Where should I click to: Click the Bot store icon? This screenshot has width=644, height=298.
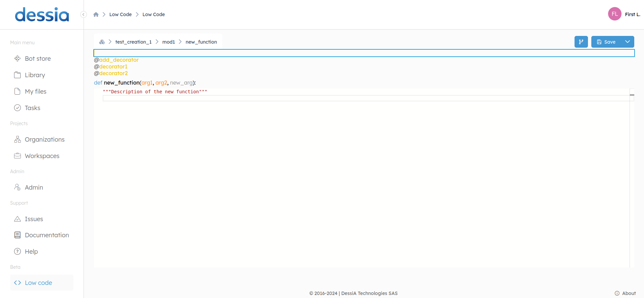(17, 59)
